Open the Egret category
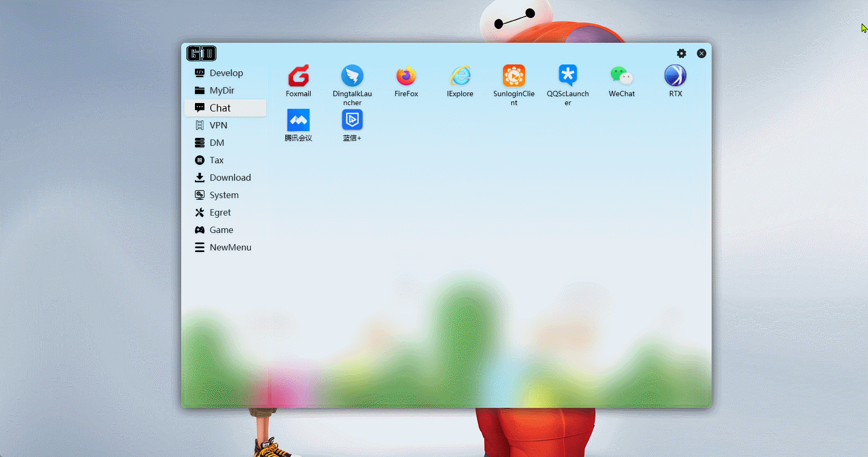868x457 pixels. click(226, 212)
